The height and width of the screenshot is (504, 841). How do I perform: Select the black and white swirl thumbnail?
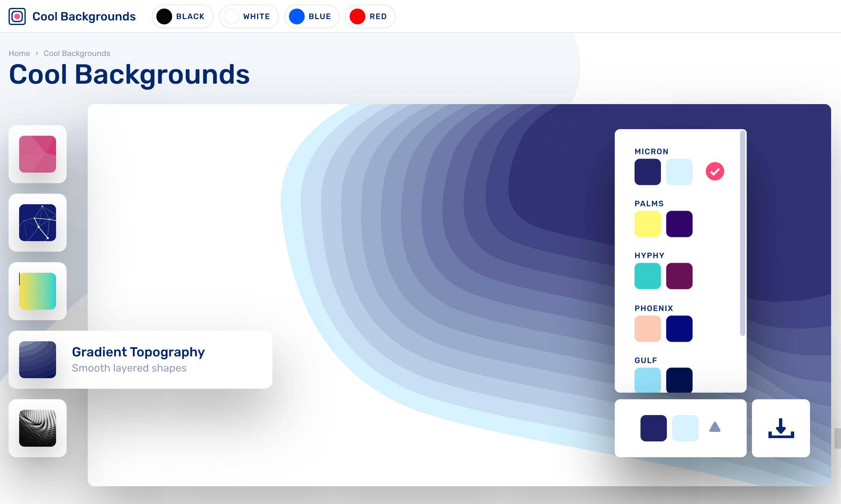tap(37, 428)
